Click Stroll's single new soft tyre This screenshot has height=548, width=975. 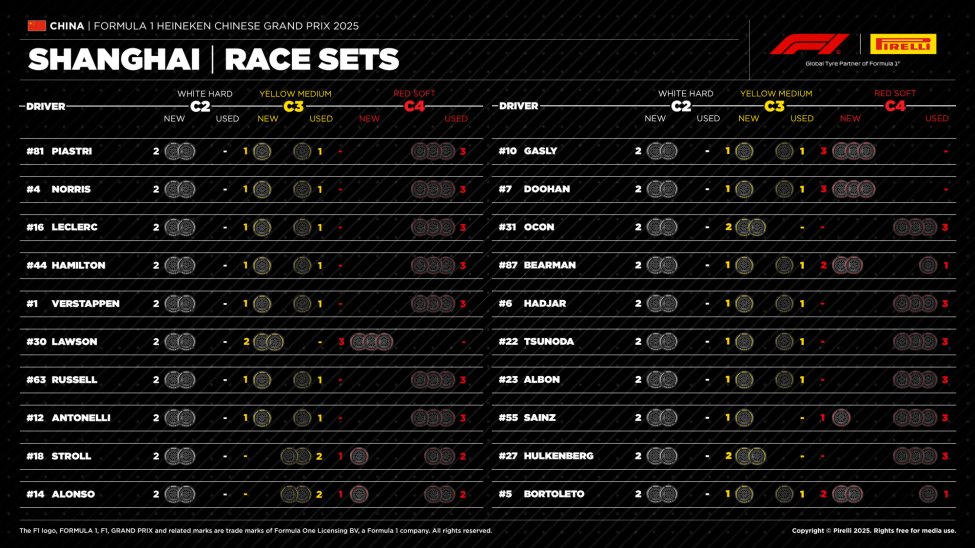pyautogui.click(x=358, y=456)
